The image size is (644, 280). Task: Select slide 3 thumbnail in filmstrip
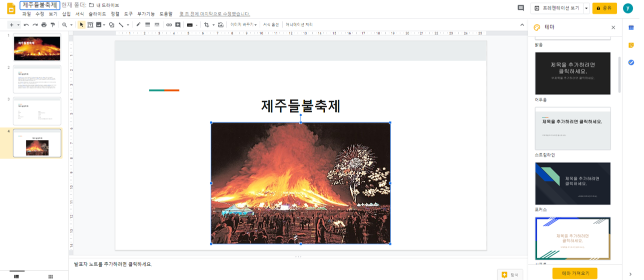pyautogui.click(x=37, y=111)
